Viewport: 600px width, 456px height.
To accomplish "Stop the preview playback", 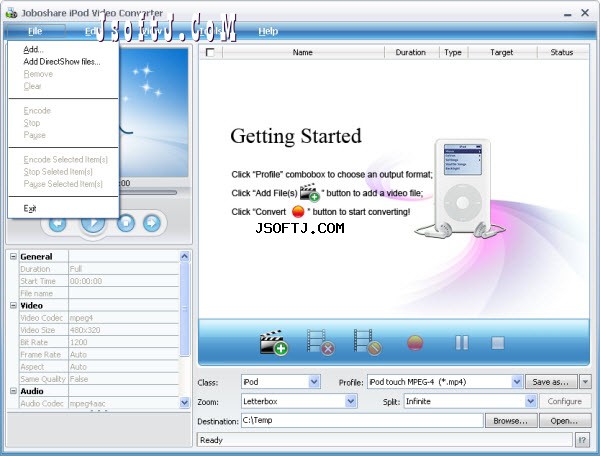I will pos(126,223).
